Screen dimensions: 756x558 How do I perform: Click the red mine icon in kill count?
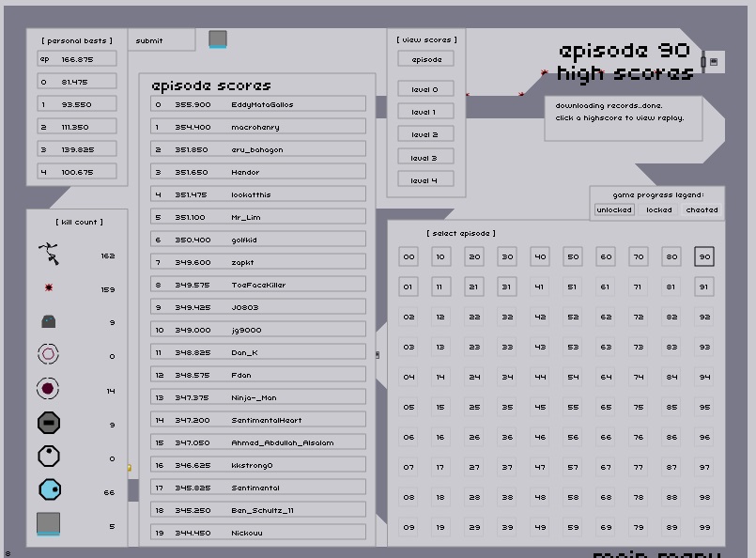pyautogui.click(x=49, y=287)
